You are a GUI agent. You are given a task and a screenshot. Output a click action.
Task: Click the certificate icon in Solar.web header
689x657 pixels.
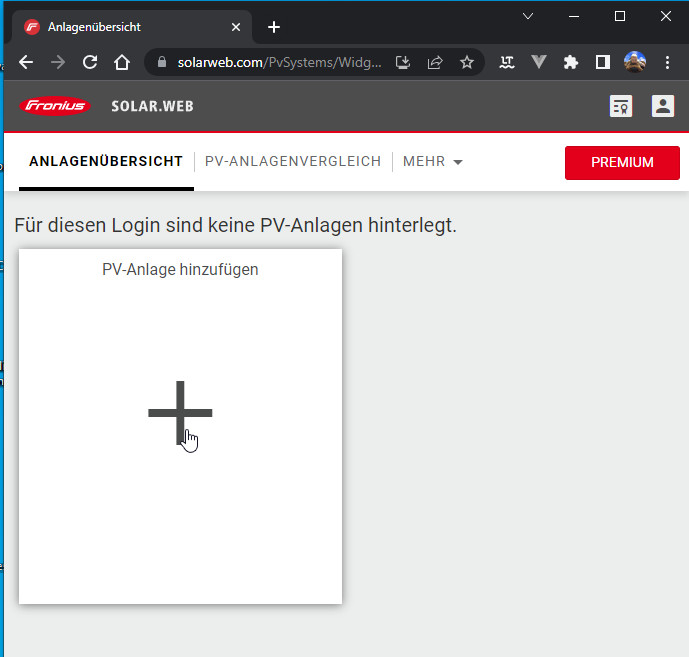pyautogui.click(x=622, y=106)
